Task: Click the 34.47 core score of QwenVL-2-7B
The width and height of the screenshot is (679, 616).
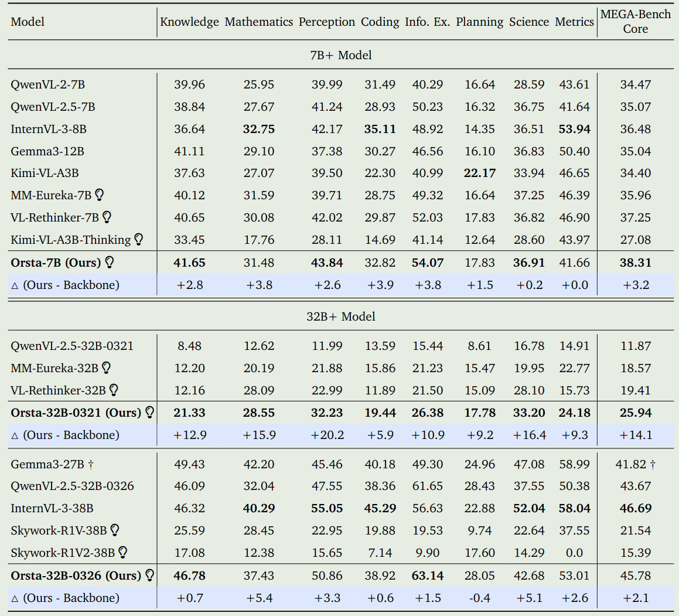Action: (636, 84)
